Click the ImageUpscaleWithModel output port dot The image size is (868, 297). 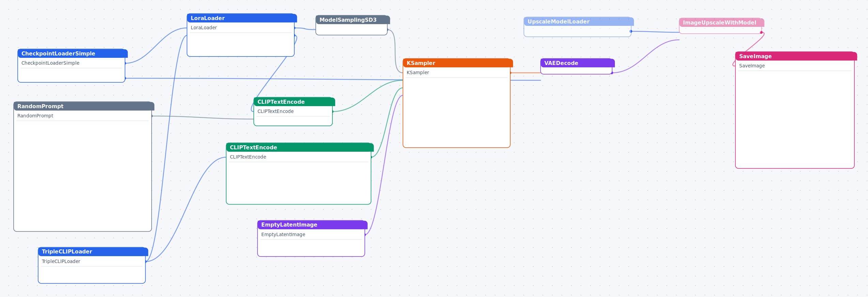(761, 32)
